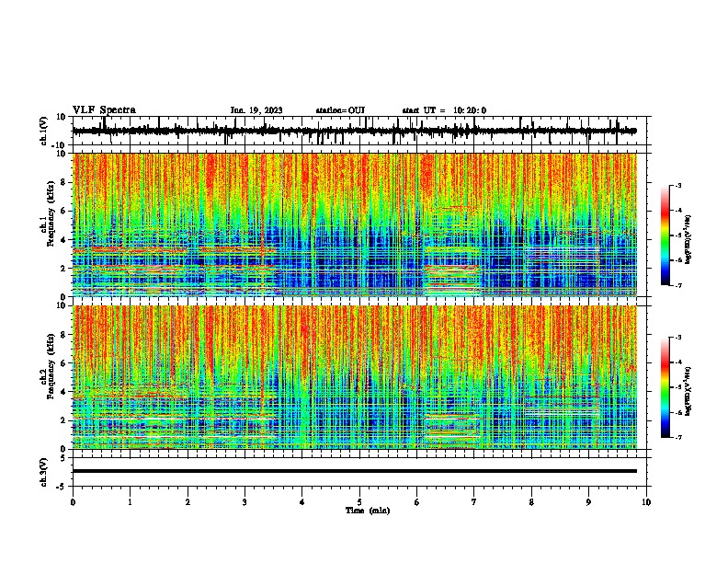
Task: Select the ch.1 spectrogram color bar
Action: coord(665,236)
